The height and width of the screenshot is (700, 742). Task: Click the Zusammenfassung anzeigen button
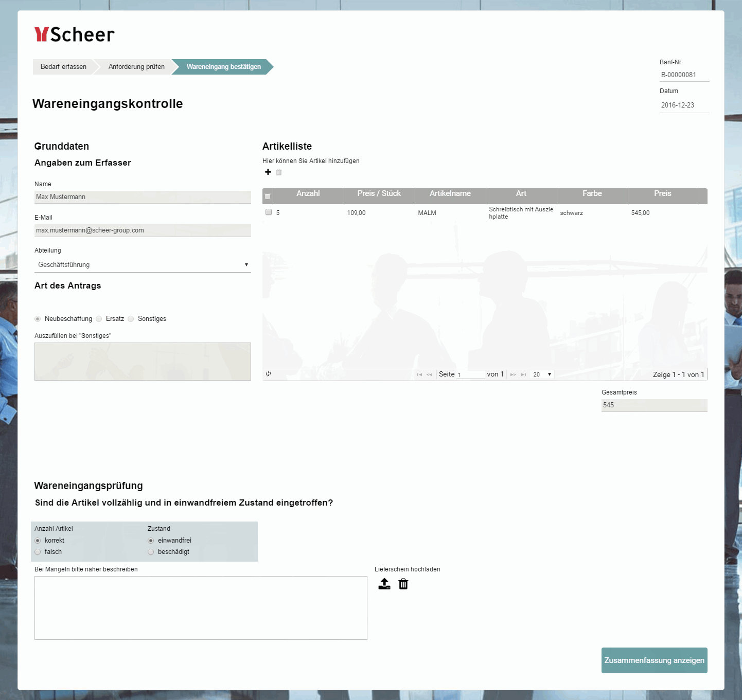[x=655, y=660]
